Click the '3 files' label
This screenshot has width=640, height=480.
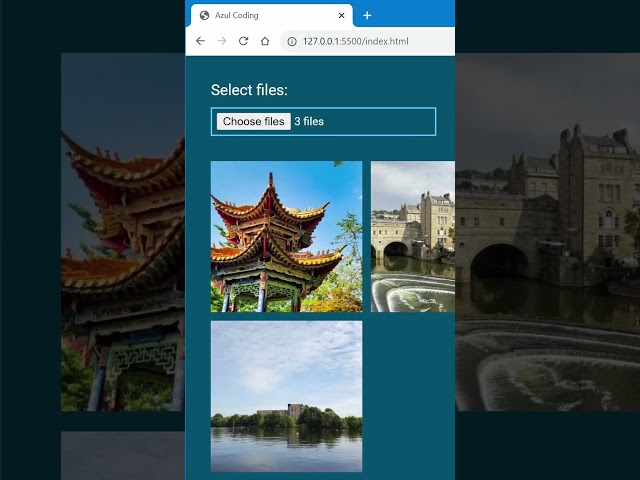[309, 121]
